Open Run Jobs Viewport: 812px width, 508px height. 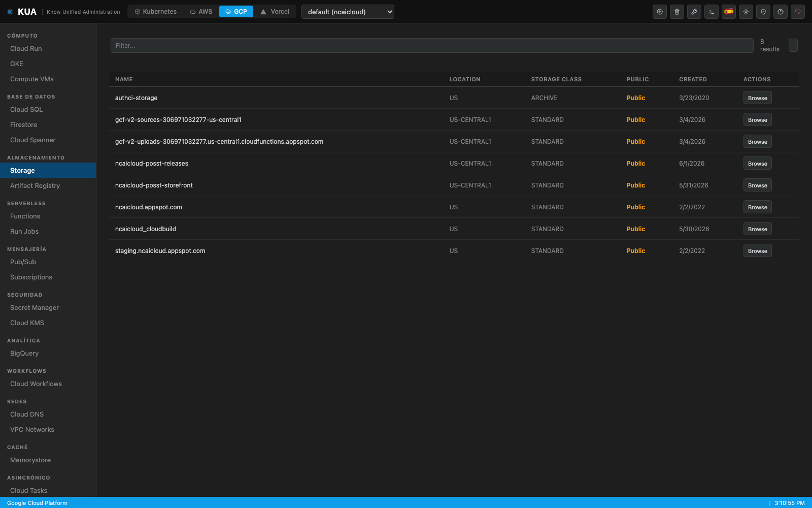(x=48, y=232)
